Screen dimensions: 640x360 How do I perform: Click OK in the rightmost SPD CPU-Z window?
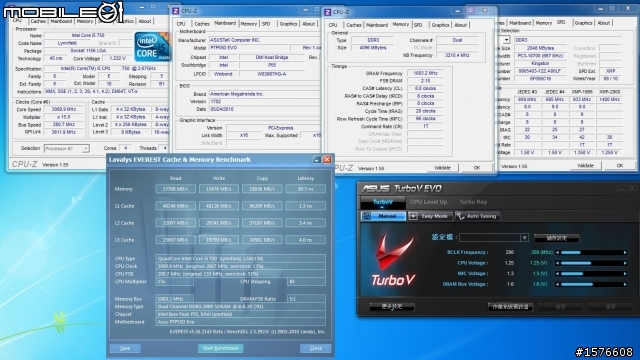620,165
